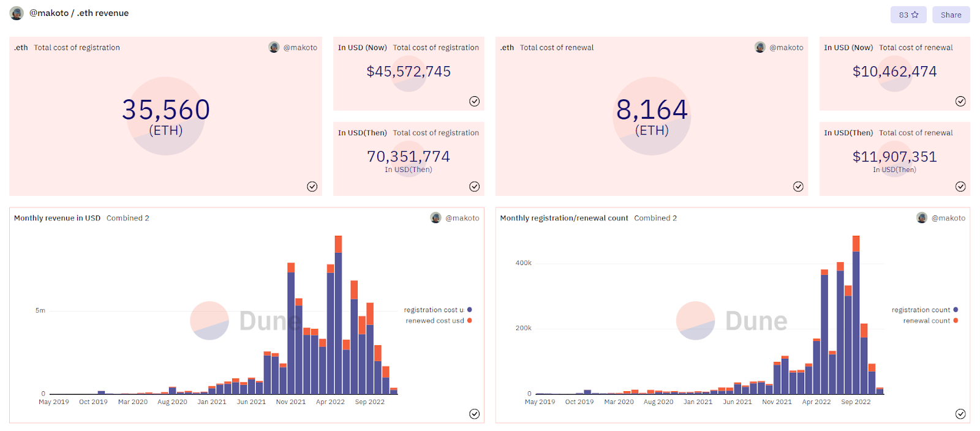Click 'Nov 2021' axis label on revenue chart
The width and height of the screenshot is (980, 431).
click(291, 402)
